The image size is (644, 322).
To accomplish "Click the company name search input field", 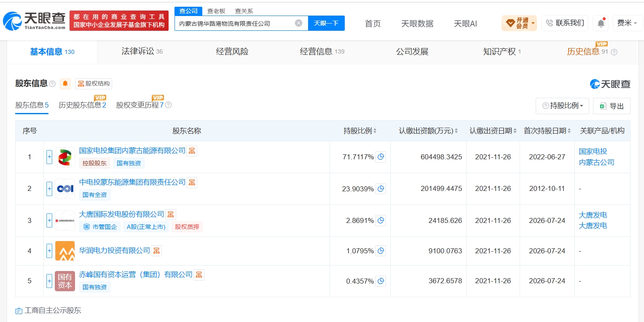I will point(235,23).
